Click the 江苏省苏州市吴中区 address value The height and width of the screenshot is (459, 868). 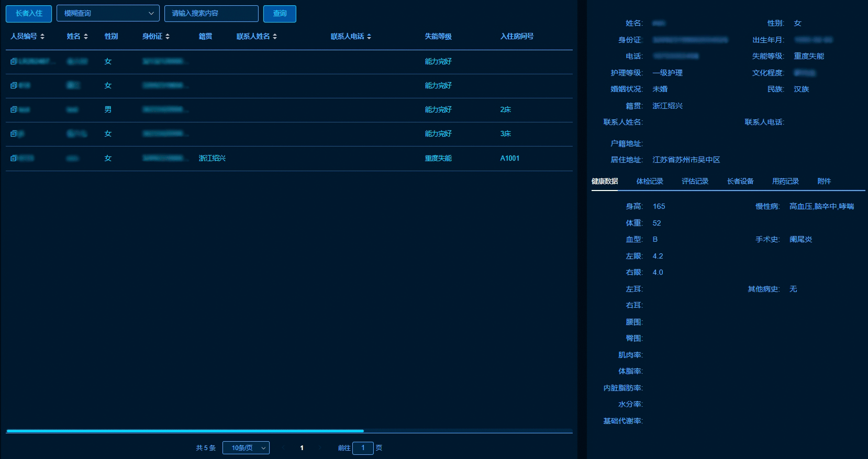(x=686, y=160)
